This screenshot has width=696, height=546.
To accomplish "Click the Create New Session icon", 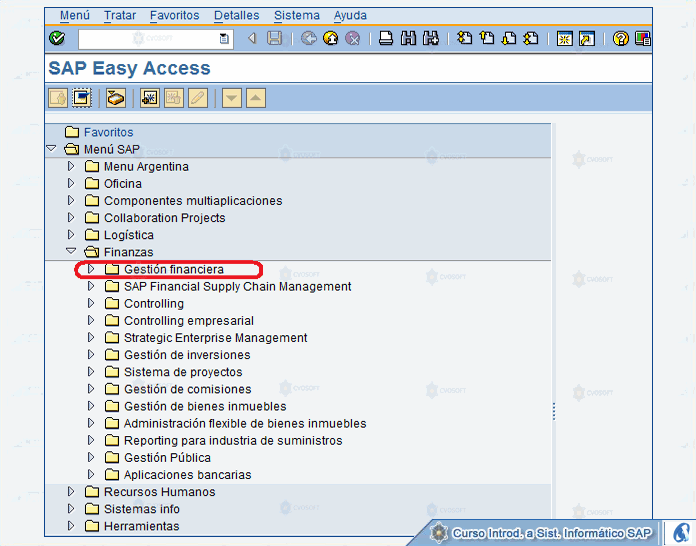I will pyautogui.click(x=565, y=39).
